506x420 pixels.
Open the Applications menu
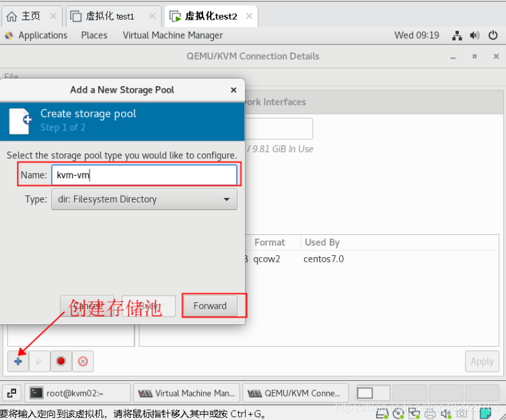[43, 36]
